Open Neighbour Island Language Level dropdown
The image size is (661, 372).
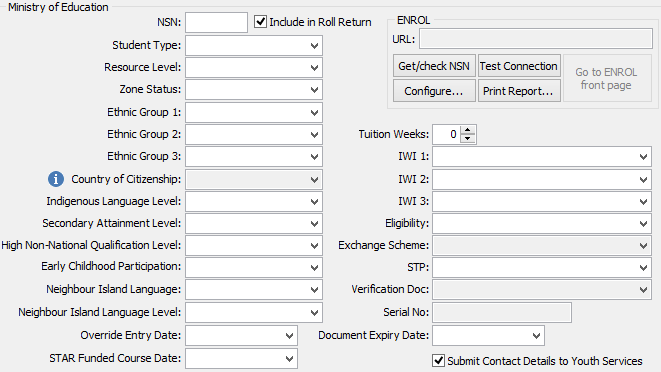point(254,313)
